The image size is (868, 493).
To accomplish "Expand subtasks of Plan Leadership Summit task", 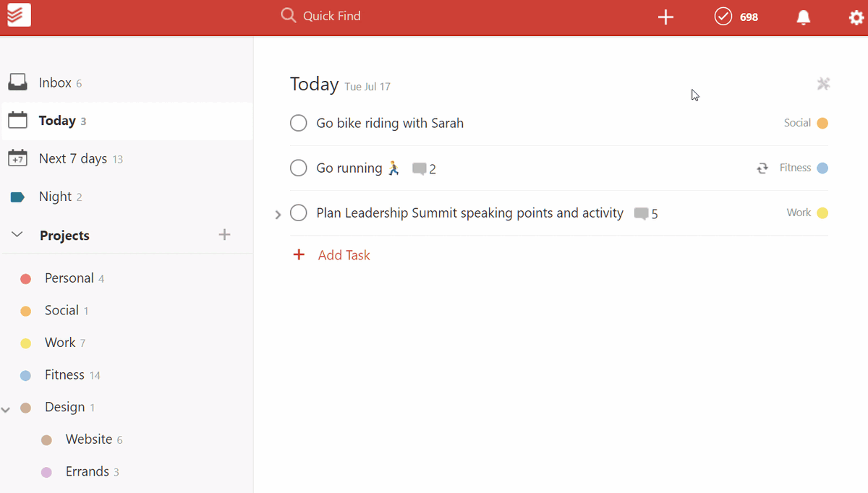I will pyautogui.click(x=278, y=215).
